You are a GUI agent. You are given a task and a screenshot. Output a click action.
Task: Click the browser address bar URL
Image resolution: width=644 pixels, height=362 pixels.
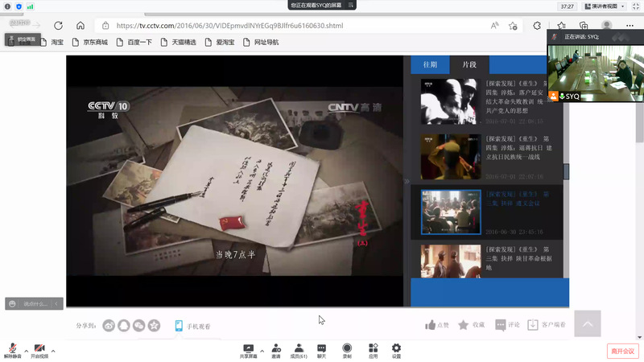(229, 26)
